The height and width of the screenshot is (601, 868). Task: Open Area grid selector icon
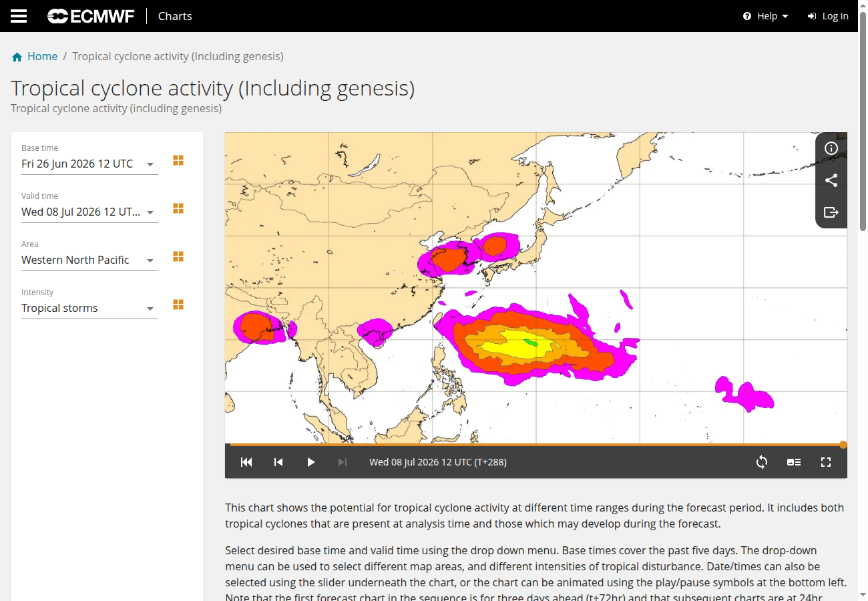(178, 256)
